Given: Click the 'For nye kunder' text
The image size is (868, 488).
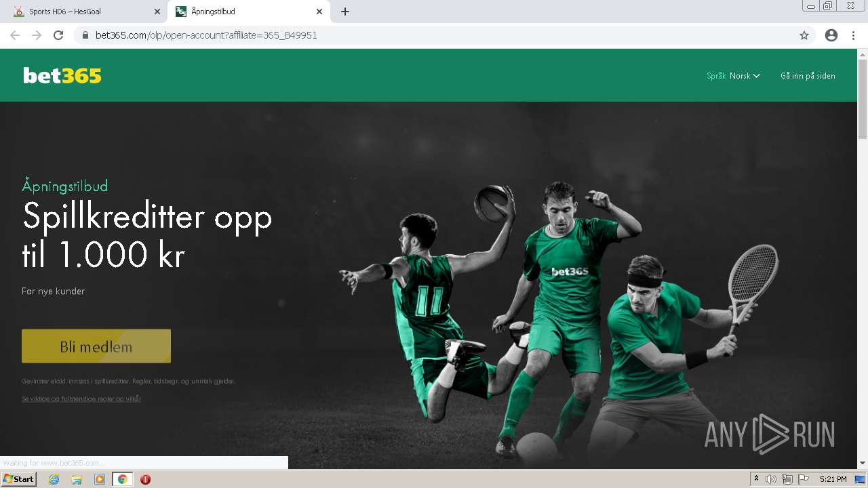Looking at the screenshot, I should [54, 291].
